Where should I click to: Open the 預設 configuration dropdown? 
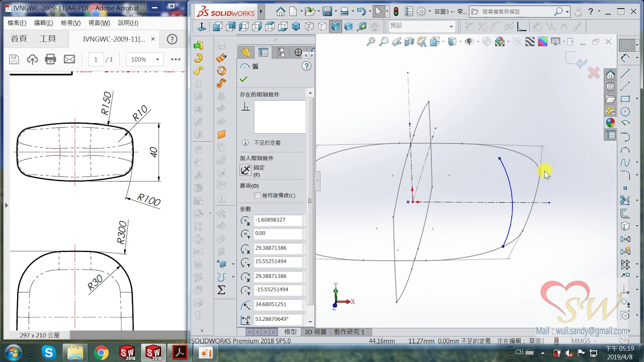[422, 26]
